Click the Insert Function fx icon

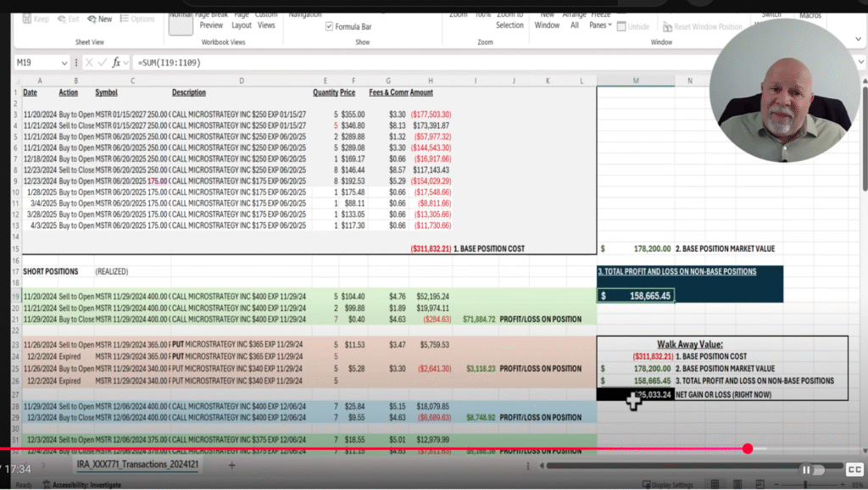pyautogui.click(x=116, y=63)
